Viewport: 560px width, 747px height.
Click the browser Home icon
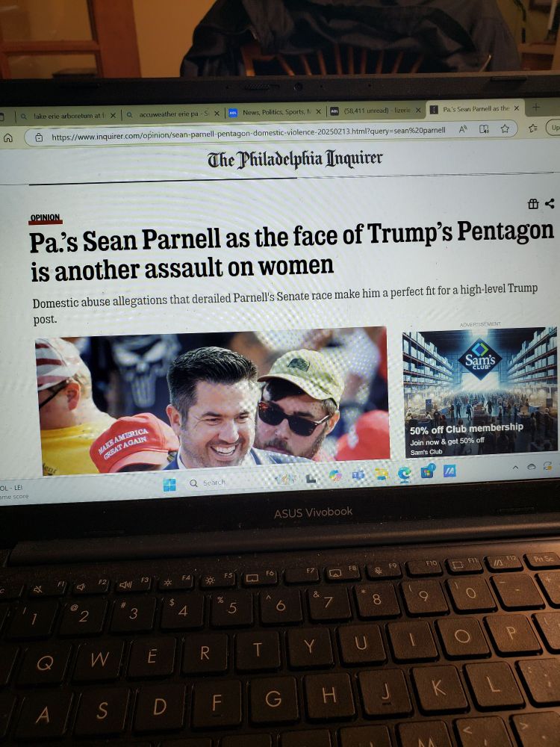pos(7,138)
